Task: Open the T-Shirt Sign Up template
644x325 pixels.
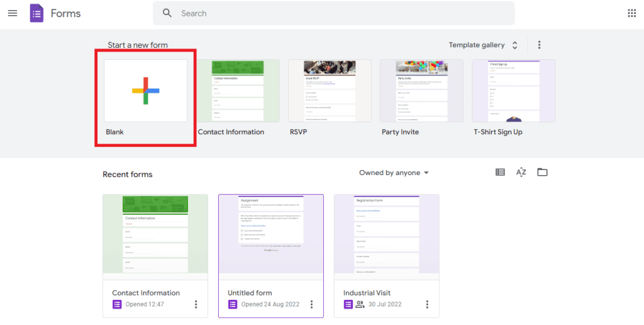Action: [x=514, y=91]
